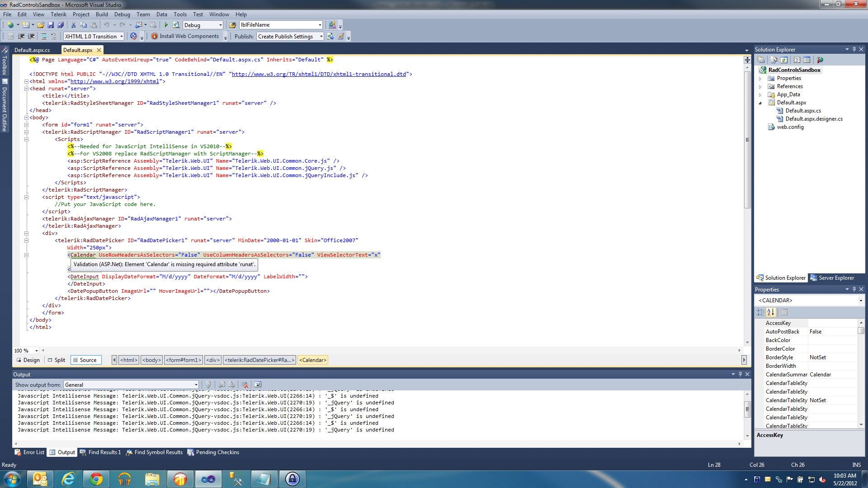Click the Save All toolbar icon
The height and width of the screenshot is (488, 868).
pos(60,25)
